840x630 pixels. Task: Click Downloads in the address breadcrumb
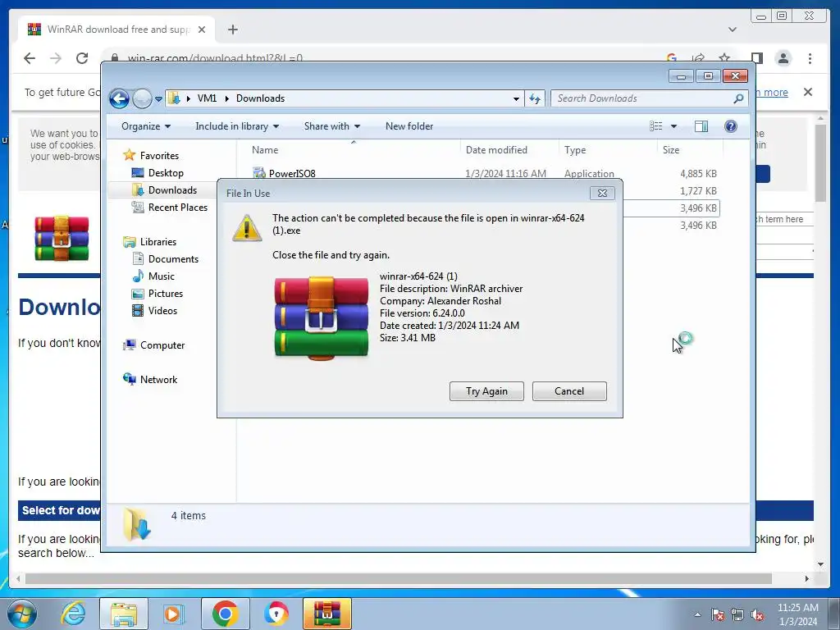coord(260,98)
